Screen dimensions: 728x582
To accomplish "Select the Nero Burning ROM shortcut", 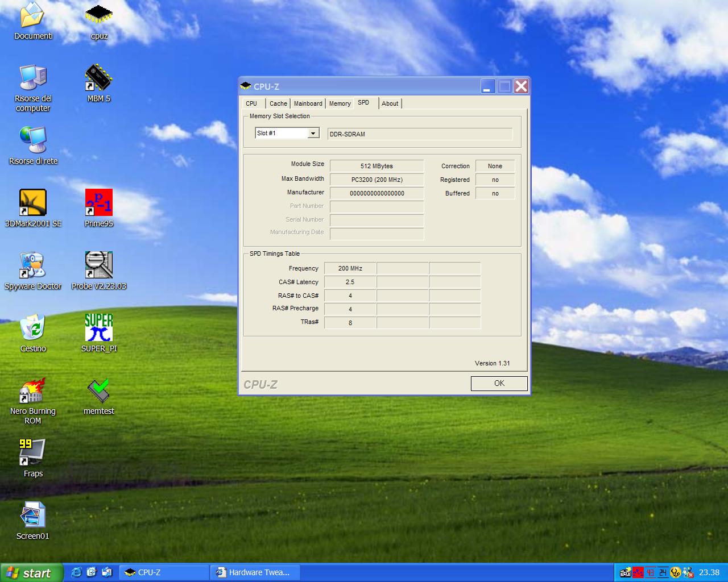I will pos(33,401).
